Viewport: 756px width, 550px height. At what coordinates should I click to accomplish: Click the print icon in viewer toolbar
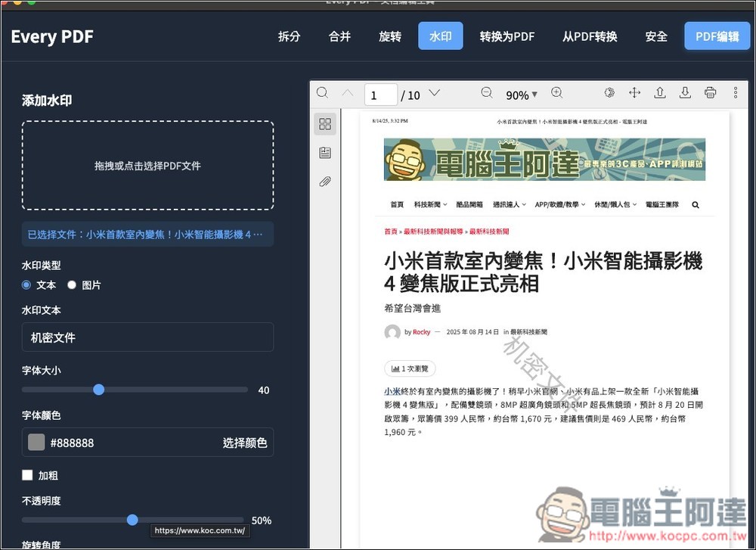pyautogui.click(x=710, y=92)
